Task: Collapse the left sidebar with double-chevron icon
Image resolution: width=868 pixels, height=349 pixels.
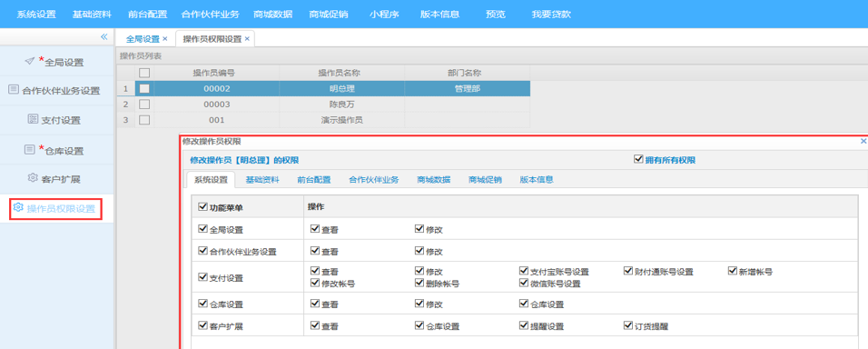Action: (x=104, y=36)
